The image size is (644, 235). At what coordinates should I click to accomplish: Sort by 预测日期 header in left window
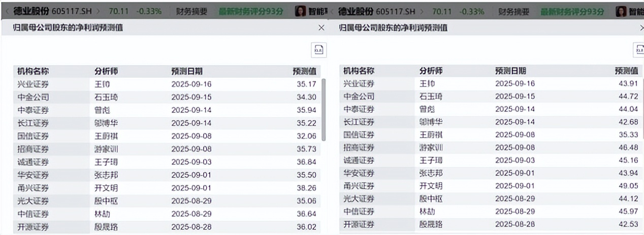[x=187, y=71]
